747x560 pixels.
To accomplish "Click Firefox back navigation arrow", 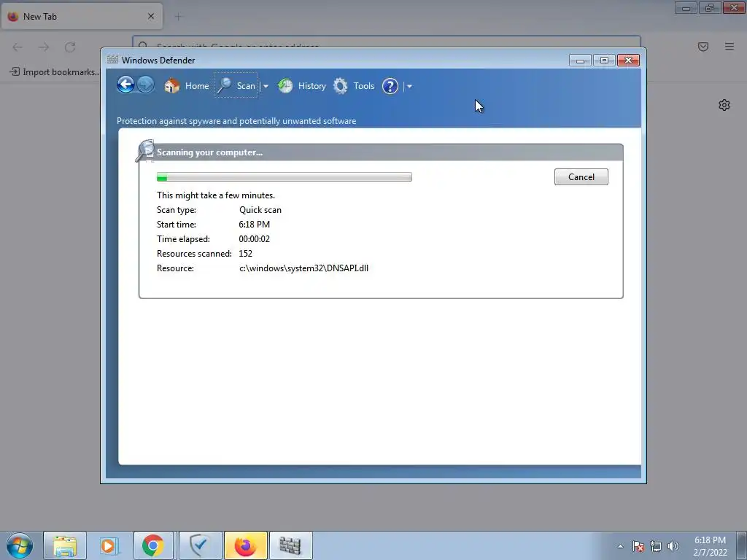I will [x=18, y=47].
